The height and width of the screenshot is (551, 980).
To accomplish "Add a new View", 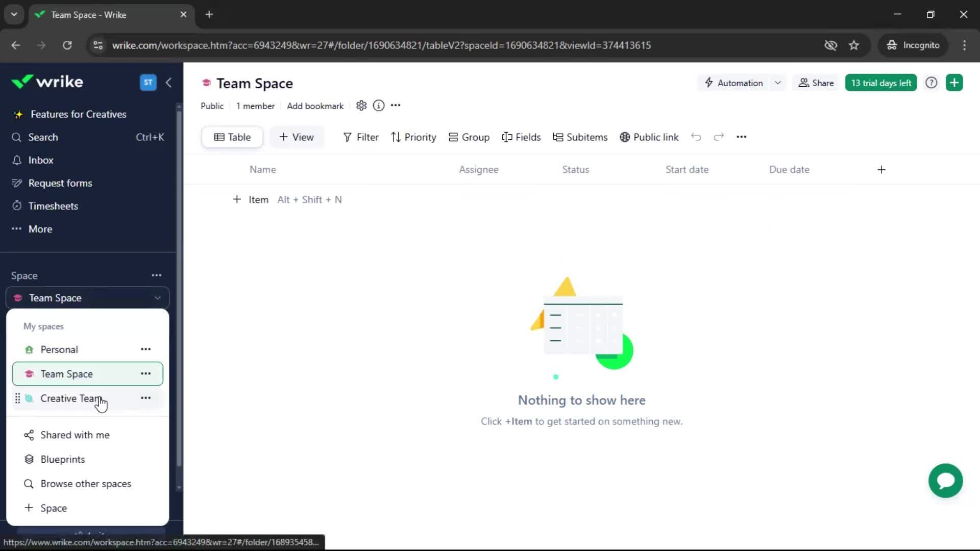I will tap(297, 137).
